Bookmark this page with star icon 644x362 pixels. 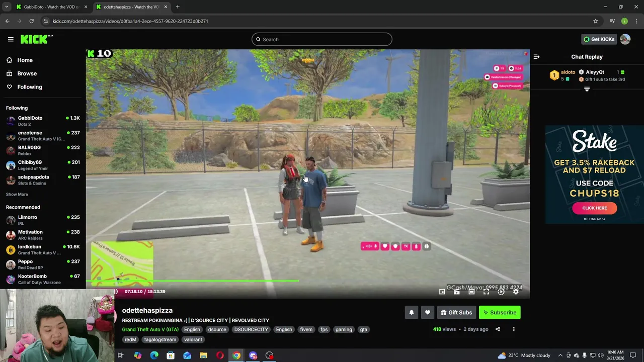pos(596,21)
